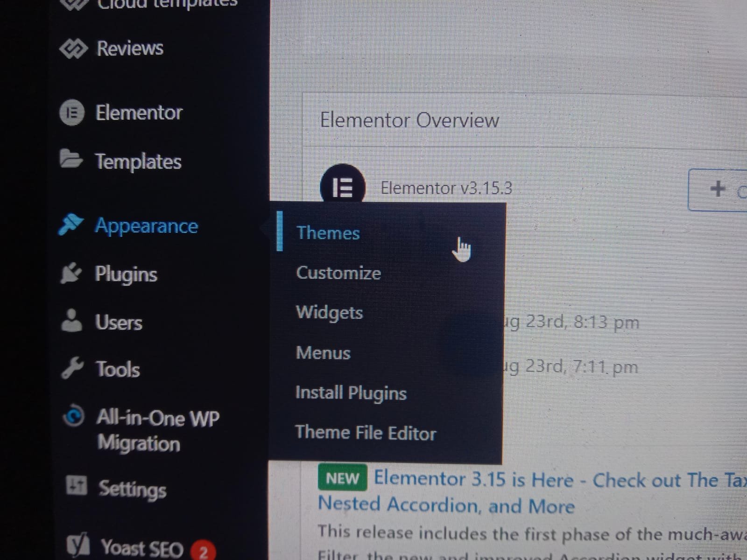Screen dimensions: 747x560
Task: Click the Templates folder icon
Action: pyautogui.click(x=71, y=160)
